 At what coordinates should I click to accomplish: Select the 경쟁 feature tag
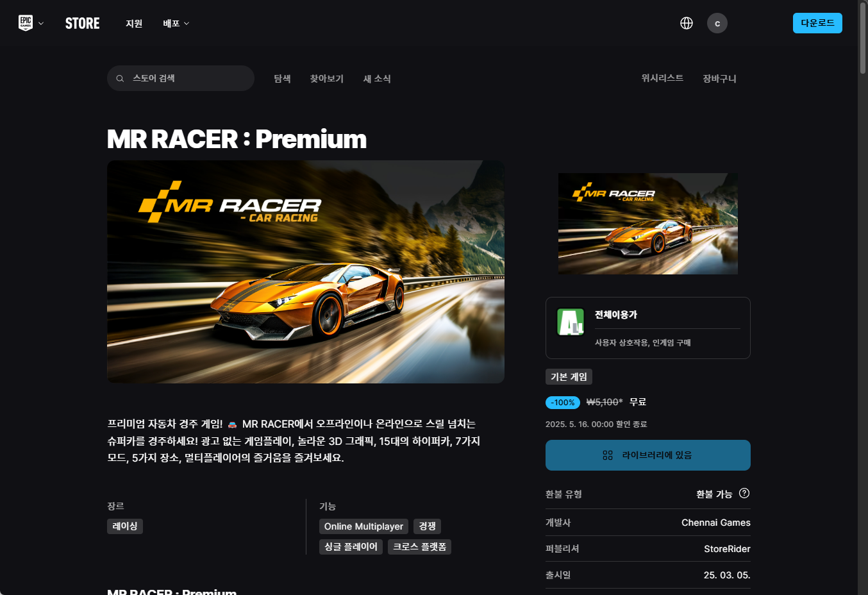tap(427, 526)
